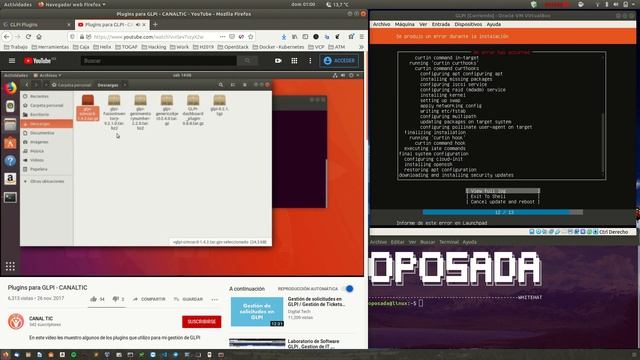Click the ACCEDER sign-in button

pyautogui.click(x=339, y=61)
